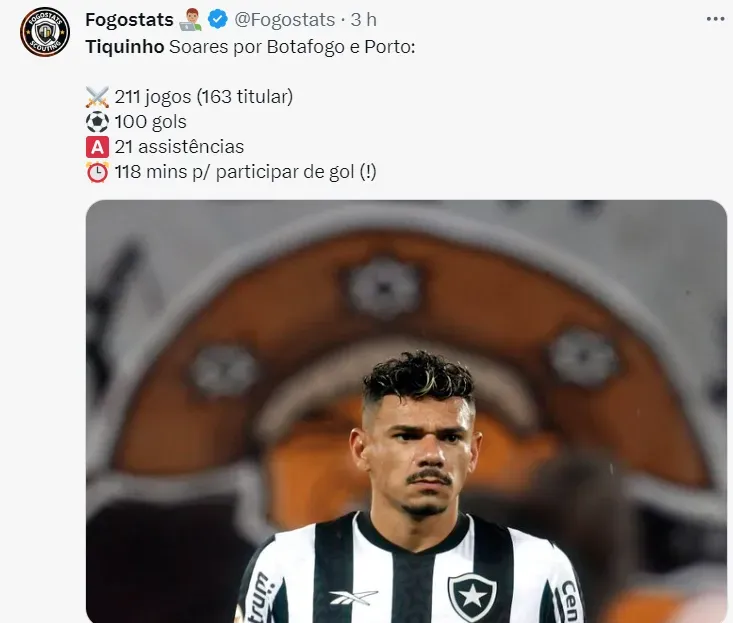Viewport: 733px width, 623px height.
Task: Click the blue verified badge
Action: (x=217, y=20)
